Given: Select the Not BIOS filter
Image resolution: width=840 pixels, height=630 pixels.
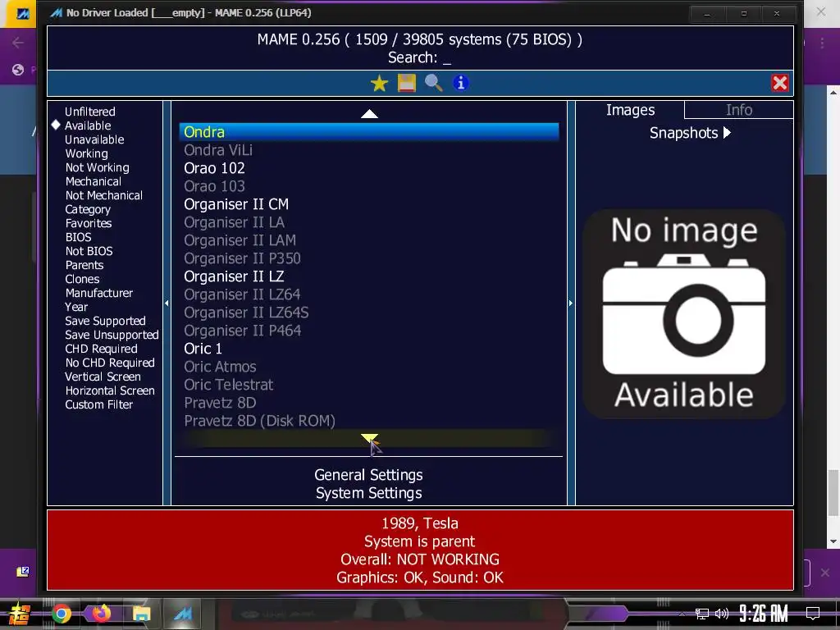Looking at the screenshot, I should 89,251.
